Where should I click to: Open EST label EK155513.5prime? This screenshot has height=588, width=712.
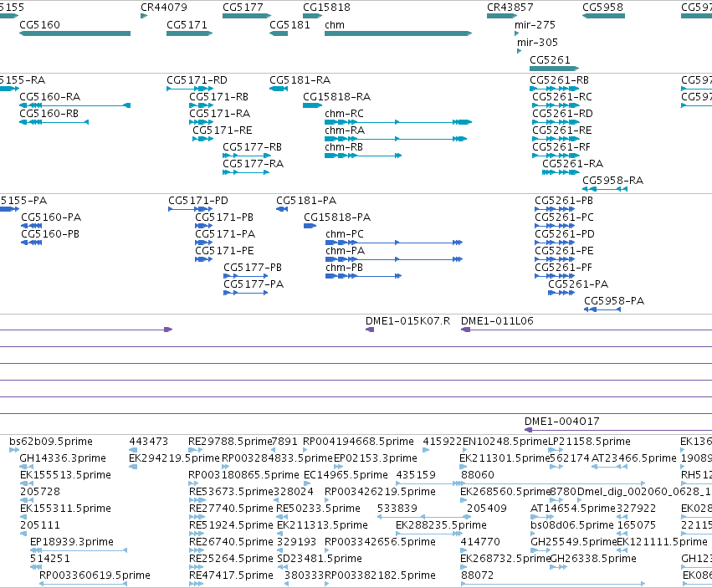tap(65, 475)
